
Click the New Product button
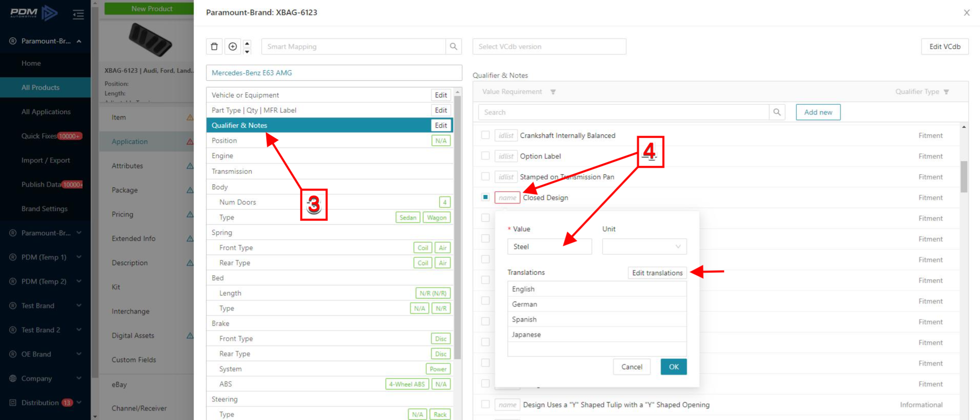tap(149, 8)
